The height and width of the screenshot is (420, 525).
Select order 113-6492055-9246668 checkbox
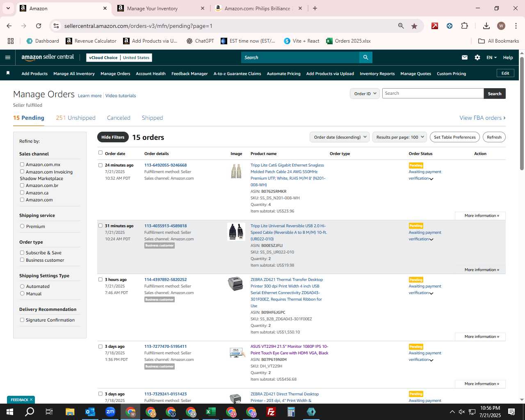click(100, 165)
